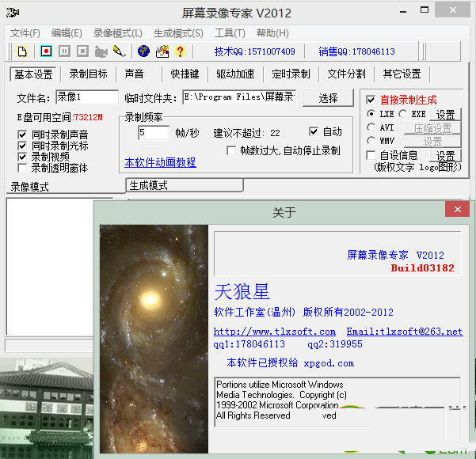This screenshot has height=459, width=476.
Task: Switch to the 文件分割 tab
Action: point(346,74)
